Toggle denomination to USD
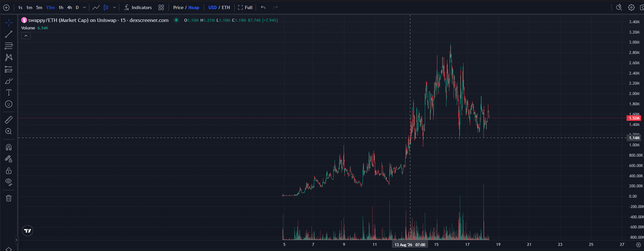The width and height of the screenshot is (644, 251). pos(213,8)
